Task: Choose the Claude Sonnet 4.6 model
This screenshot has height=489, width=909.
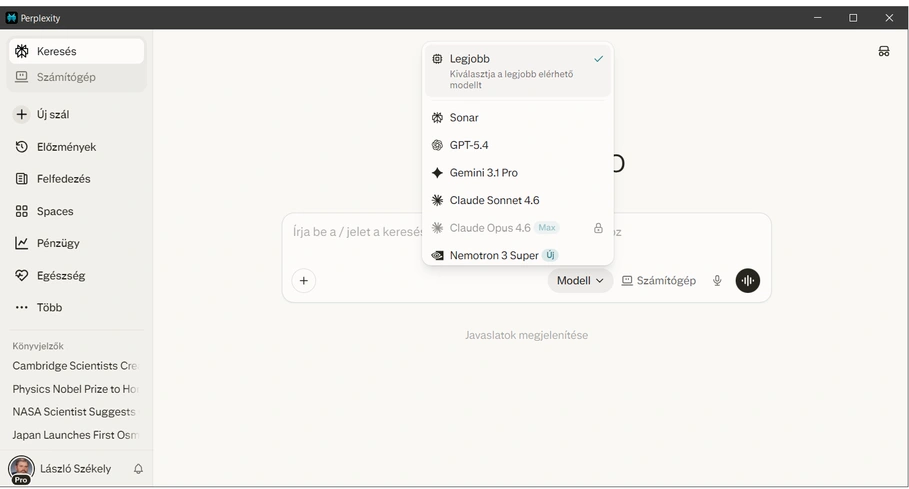Action: (x=518, y=200)
